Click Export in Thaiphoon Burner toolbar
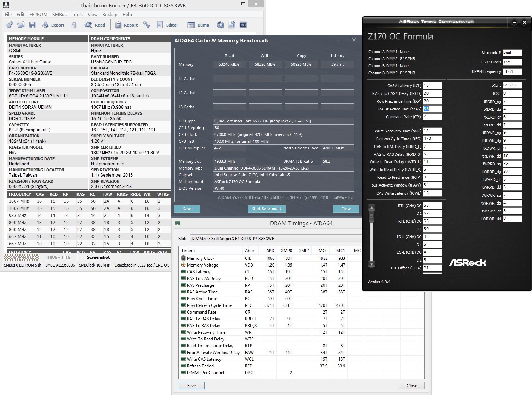This screenshot has width=532, height=395. coord(53,25)
